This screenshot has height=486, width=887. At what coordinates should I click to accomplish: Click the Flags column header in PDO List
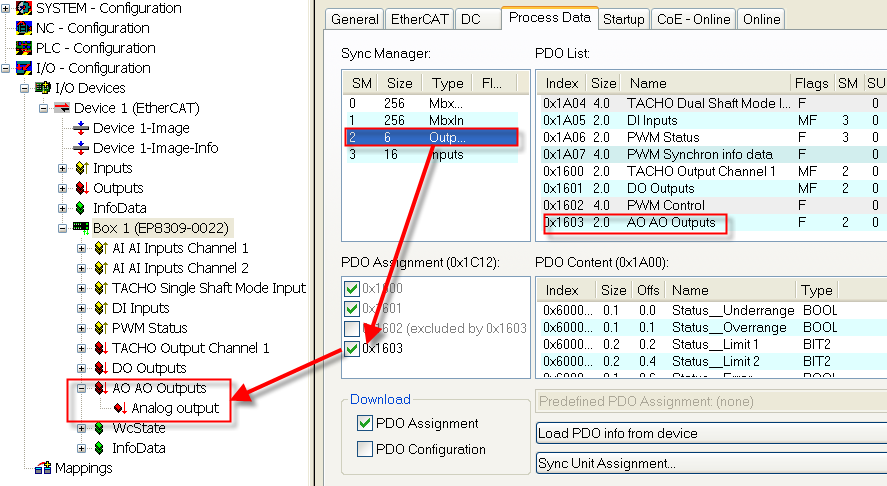[811, 84]
